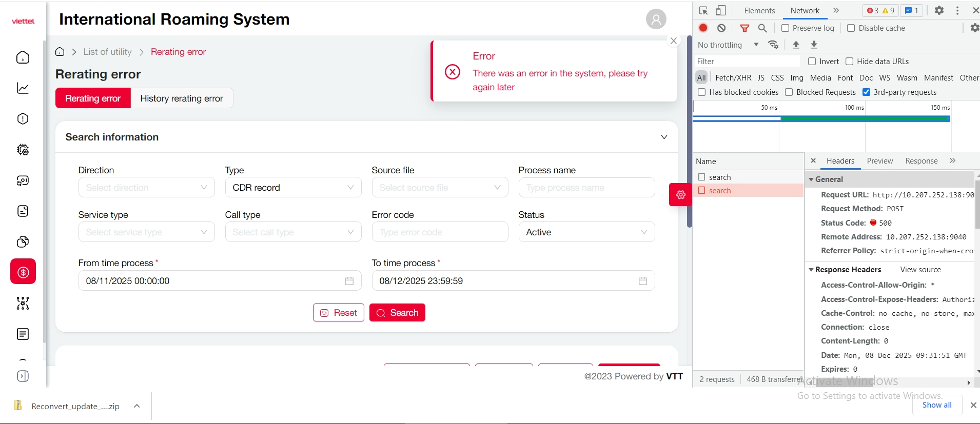Open the chart statistics sidebar icon

[23, 88]
